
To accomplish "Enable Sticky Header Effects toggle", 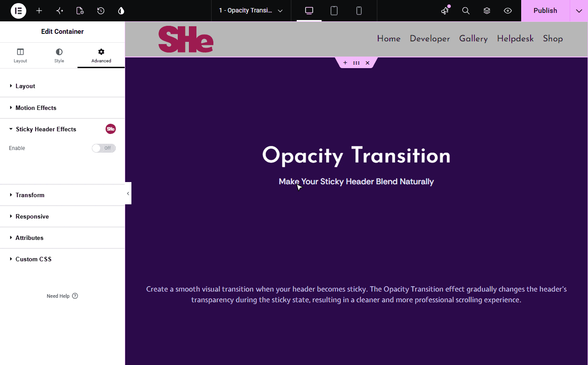I will pos(104,148).
